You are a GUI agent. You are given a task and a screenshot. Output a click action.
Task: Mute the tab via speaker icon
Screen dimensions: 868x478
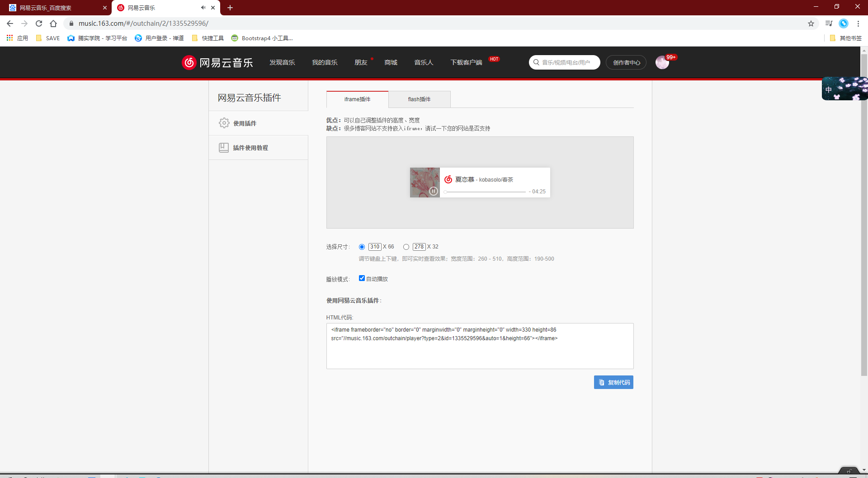pyautogui.click(x=203, y=8)
